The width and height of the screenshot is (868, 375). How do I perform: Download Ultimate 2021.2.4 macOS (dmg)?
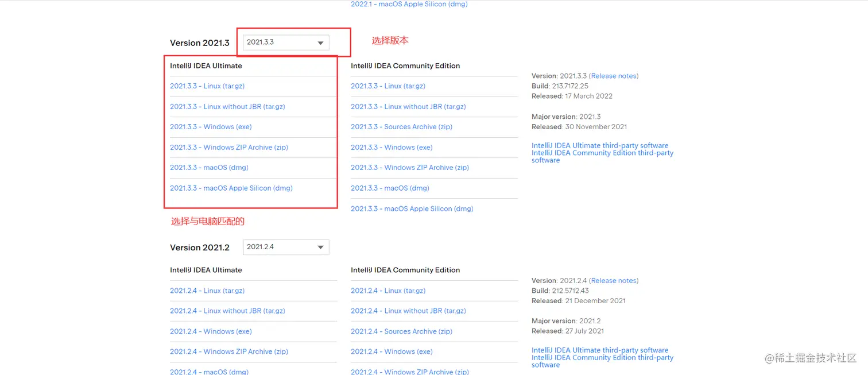pyautogui.click(x=209, y=372)
